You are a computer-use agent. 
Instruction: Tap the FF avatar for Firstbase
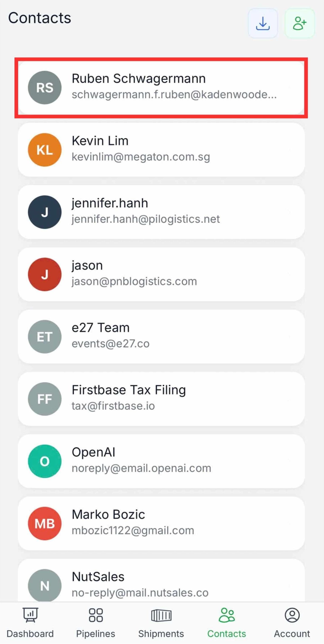pyautogui.click(x=45, y=399)
